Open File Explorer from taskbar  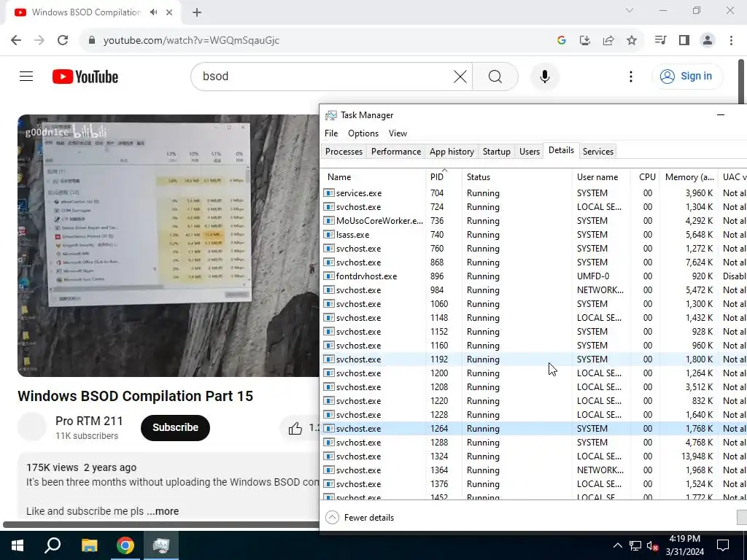pyautogui.click(x=89, y=545)
